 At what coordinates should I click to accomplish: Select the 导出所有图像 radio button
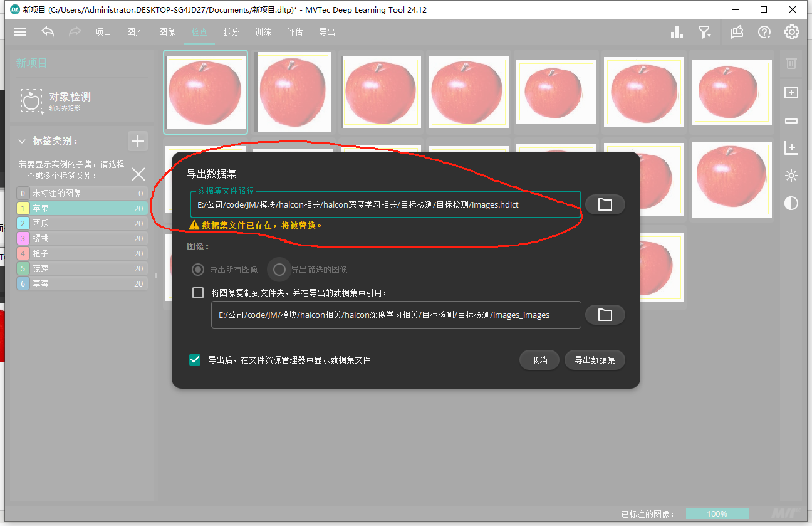point(197,269)
